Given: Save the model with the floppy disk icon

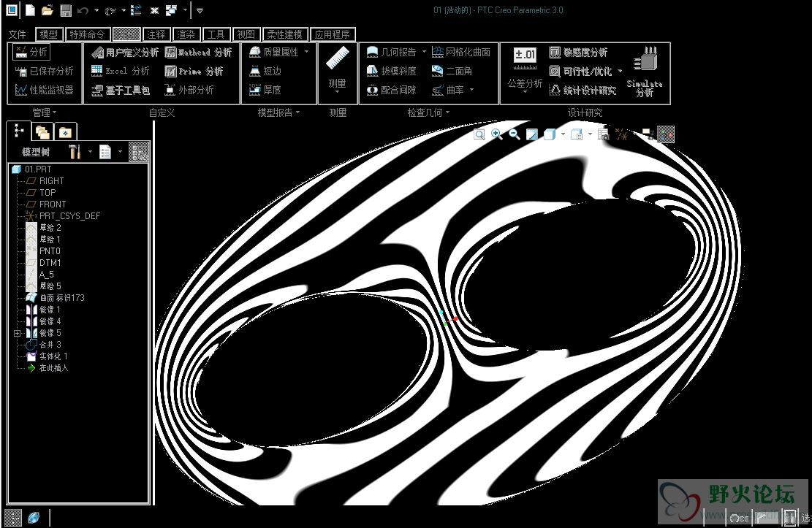Looking at the screenshot, I should (x=65, y=9).
